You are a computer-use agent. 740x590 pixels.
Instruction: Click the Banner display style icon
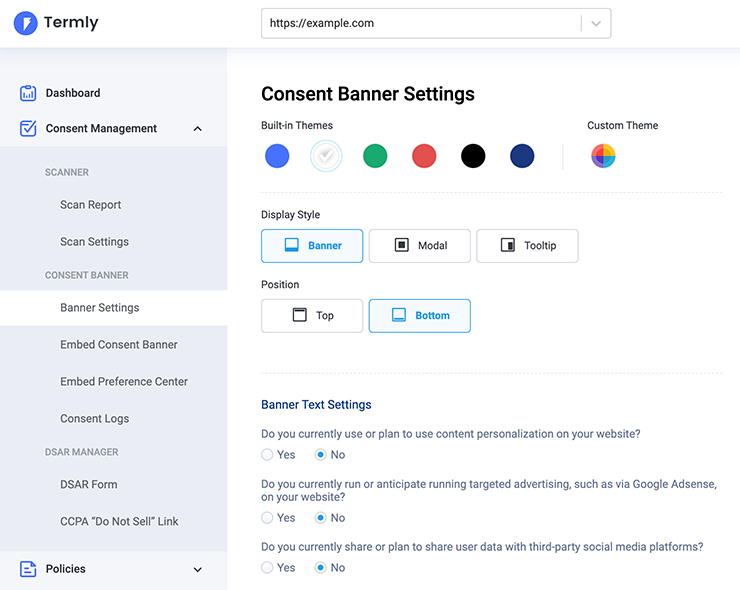pyautogui.click(x=292, y=245)
